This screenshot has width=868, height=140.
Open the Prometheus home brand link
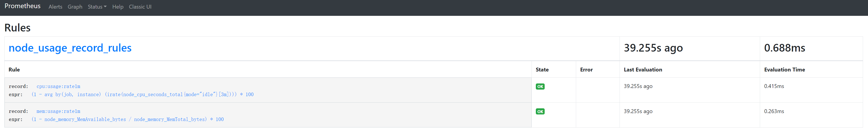[x=23, y=6]
